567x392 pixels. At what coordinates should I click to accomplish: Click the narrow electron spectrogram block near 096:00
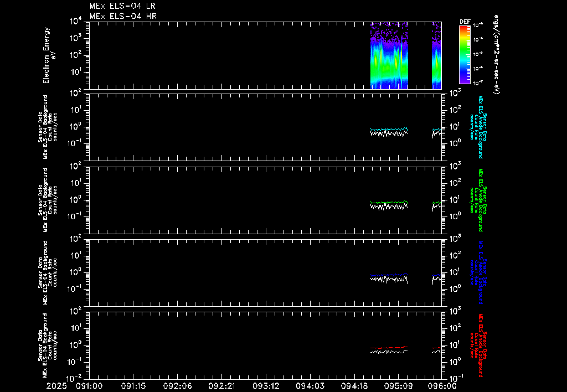tap(436, 55)
